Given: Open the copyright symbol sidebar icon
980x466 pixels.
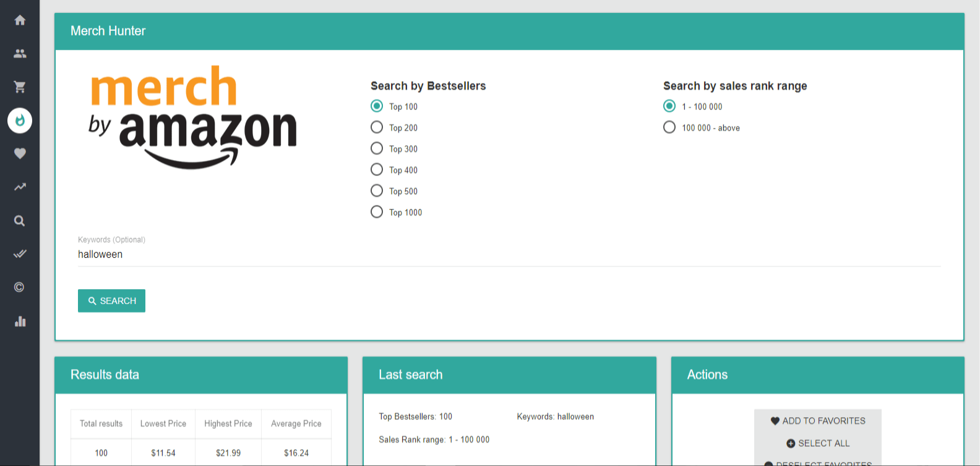Looking at the screenshot, I should tap(20, 287).
